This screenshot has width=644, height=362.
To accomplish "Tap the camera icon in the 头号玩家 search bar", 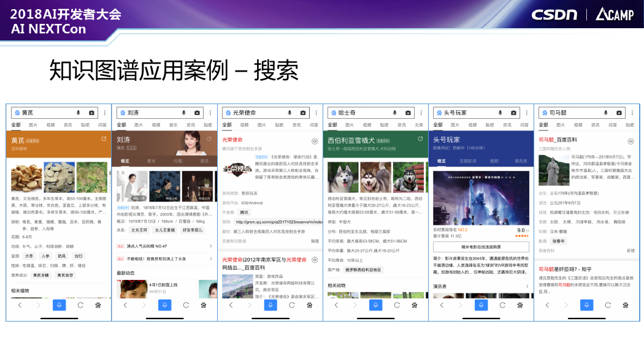I will pyautogui.click(x=513, y=113).
